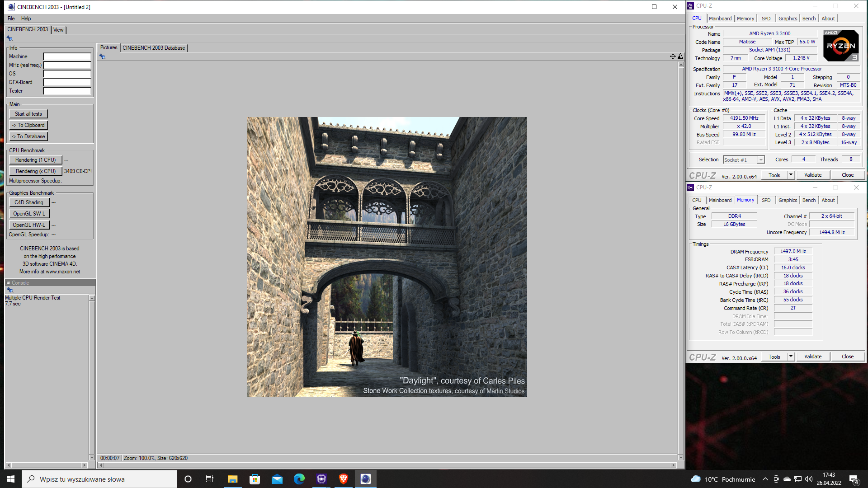Click the triangle icon above the picture view
Viewport: 868px width, 488px height.
click(680, 56)
